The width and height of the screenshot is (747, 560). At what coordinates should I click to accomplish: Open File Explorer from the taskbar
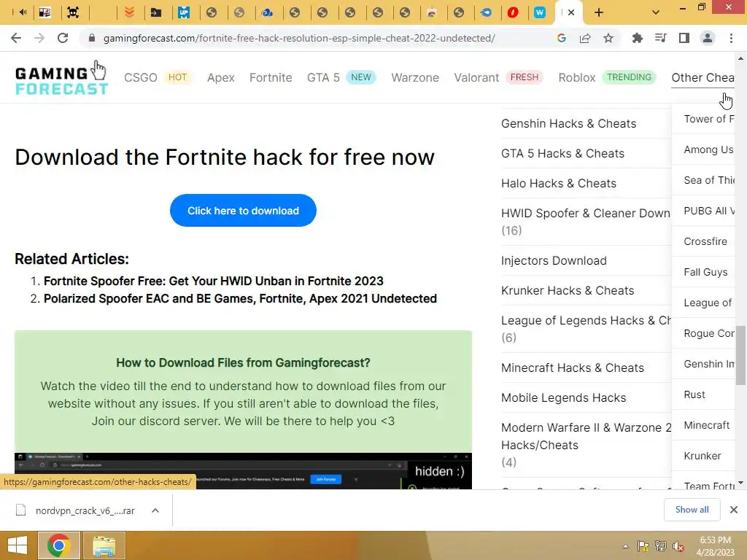tap(104, 545)
